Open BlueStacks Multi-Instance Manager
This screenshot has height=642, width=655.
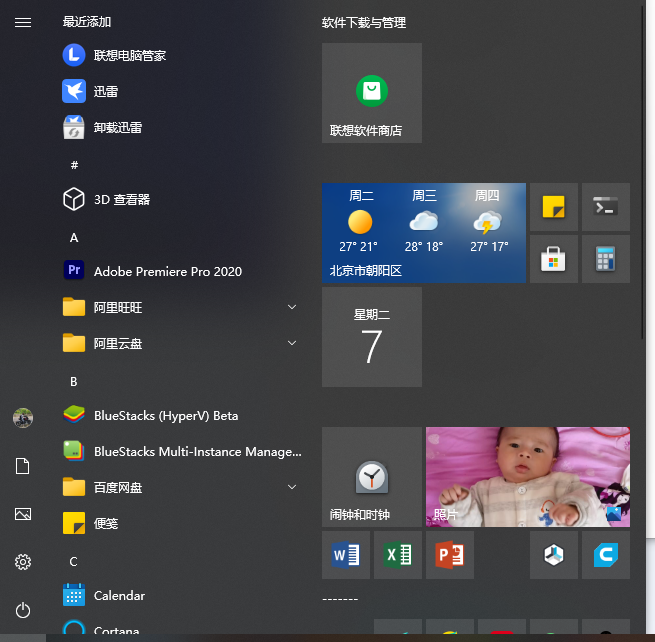coord(182,451)
